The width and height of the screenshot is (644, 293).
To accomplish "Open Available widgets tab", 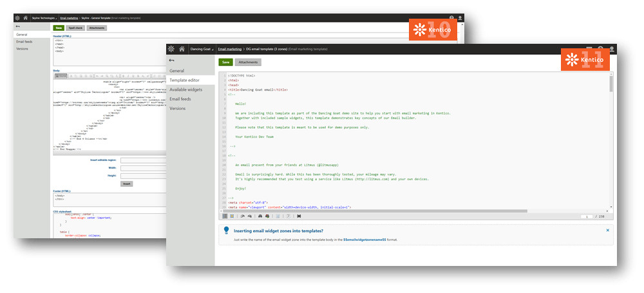I will (191, 90).
